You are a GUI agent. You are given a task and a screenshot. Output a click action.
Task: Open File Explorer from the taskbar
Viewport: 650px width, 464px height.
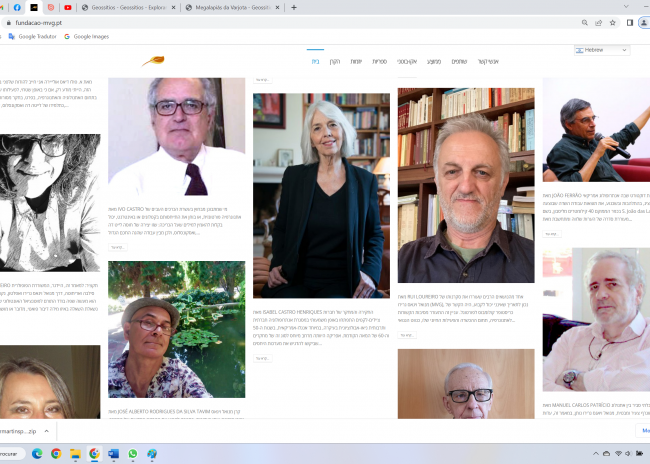[75, 454]
